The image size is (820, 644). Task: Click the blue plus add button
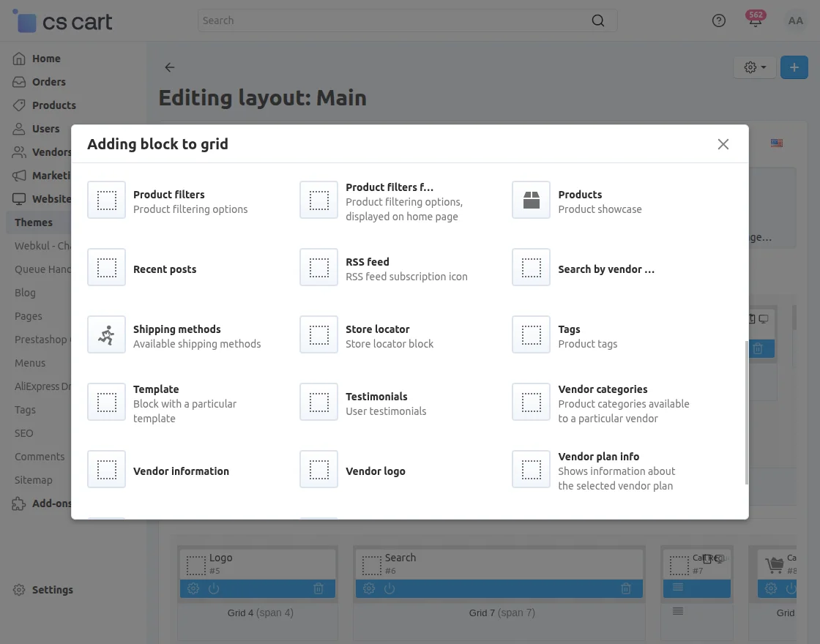(794, 67)
